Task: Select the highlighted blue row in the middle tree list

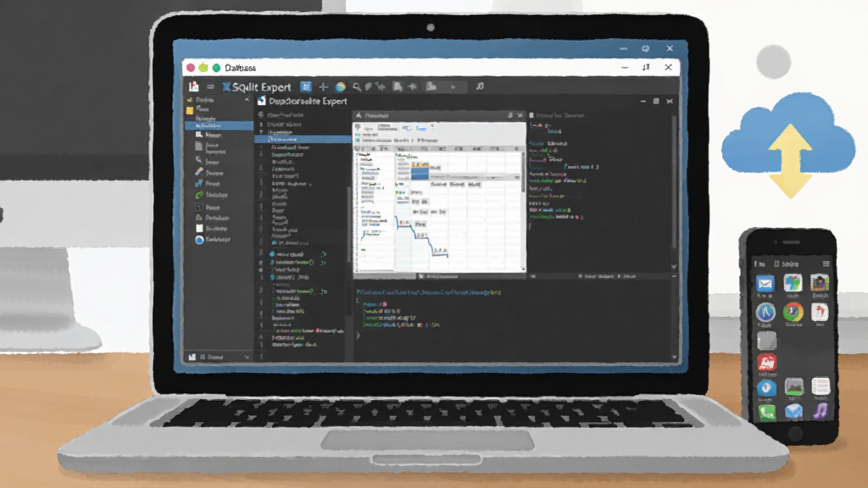Action: (303, 140)
